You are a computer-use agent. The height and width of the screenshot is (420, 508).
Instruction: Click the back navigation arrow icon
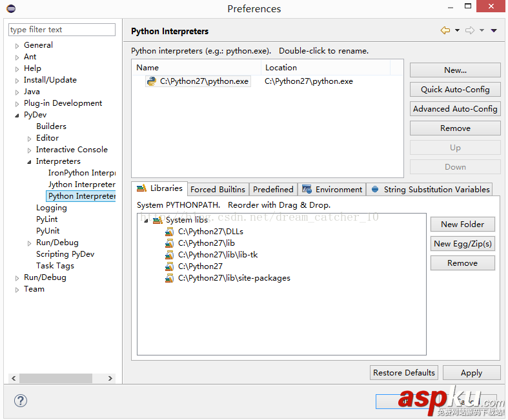(x=445, y=30)
